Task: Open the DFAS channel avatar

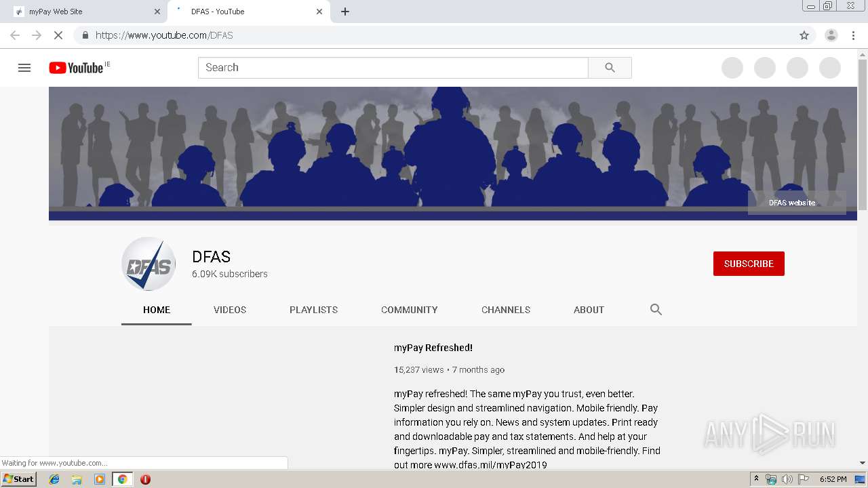Action: click(x=149, y=264)
